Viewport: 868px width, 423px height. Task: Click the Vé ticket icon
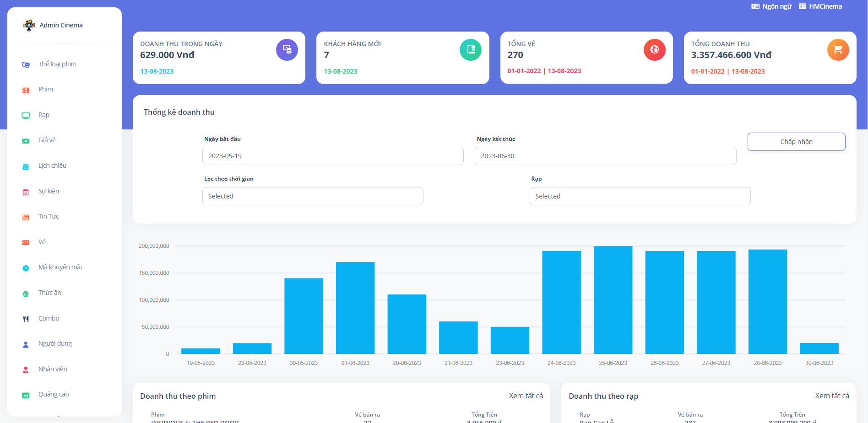tap(26, 242)
